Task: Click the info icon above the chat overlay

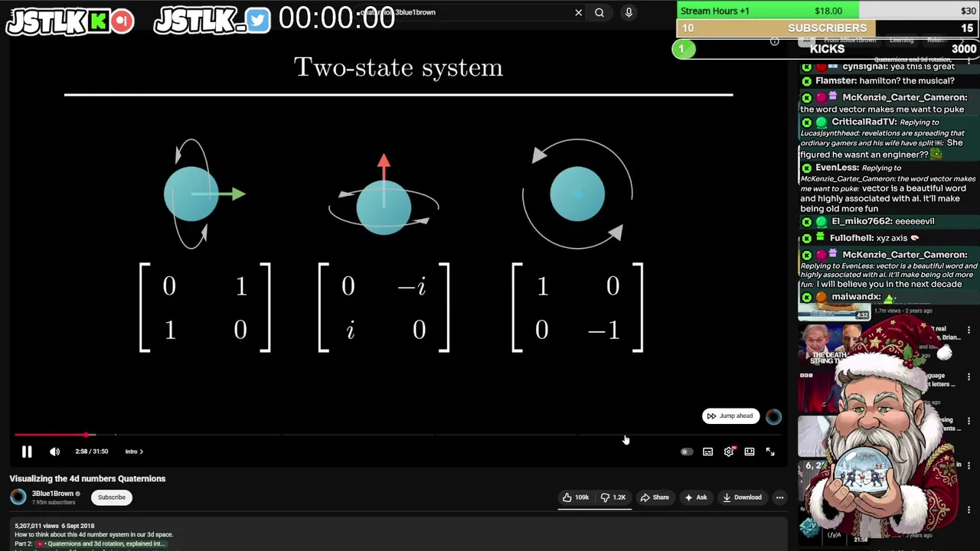Action: click(775, 41)
